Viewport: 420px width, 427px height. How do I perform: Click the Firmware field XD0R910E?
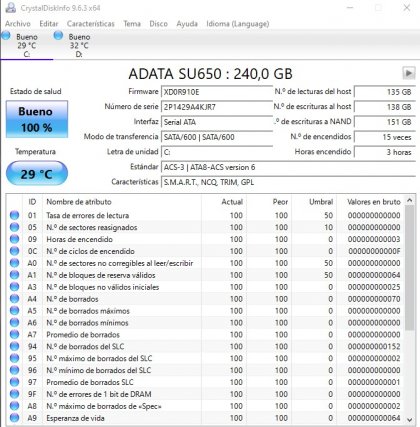(x=217, y=92)
